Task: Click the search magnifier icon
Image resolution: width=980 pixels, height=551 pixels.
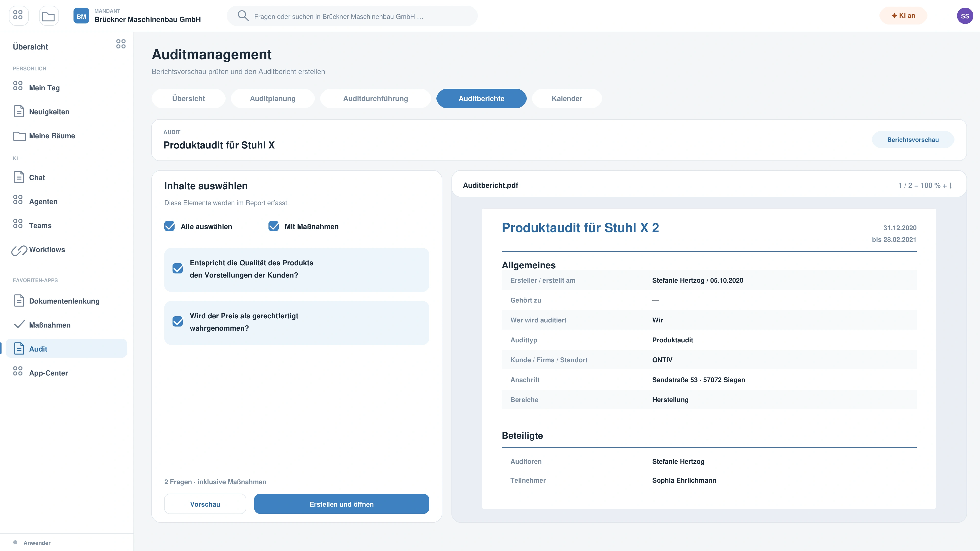Action: [x=243, y=16]
